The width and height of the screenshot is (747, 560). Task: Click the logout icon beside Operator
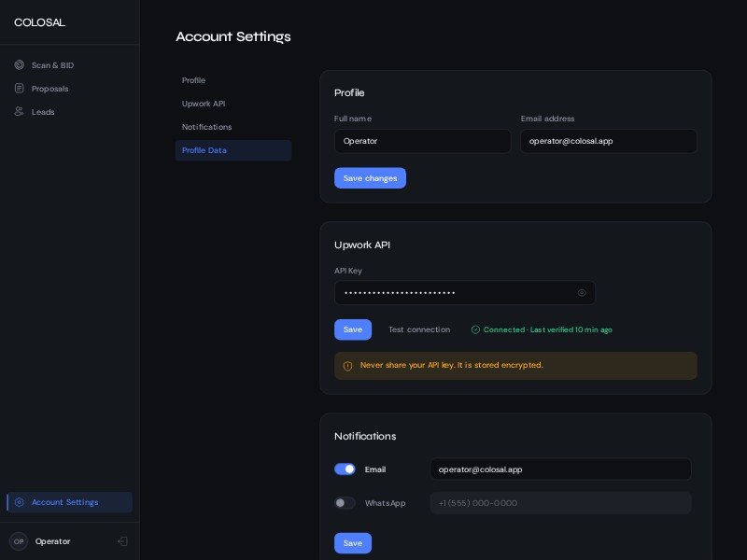[x=122, y=541]
